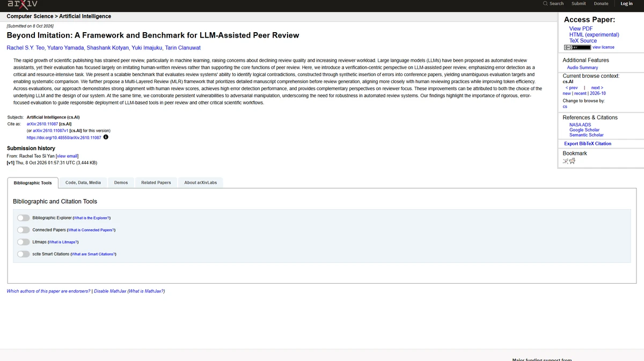
Task: Click the view email link
Action: coord(67,156)
